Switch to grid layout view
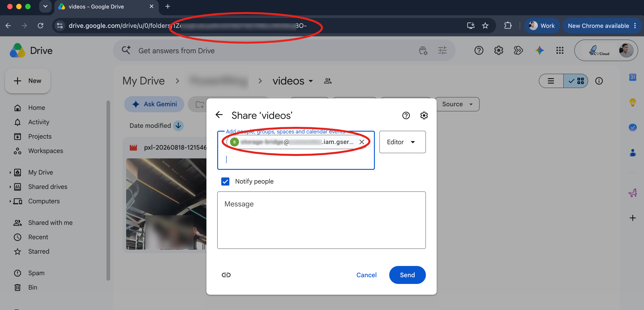Viewport: 644px width, 310px height. 575,81
